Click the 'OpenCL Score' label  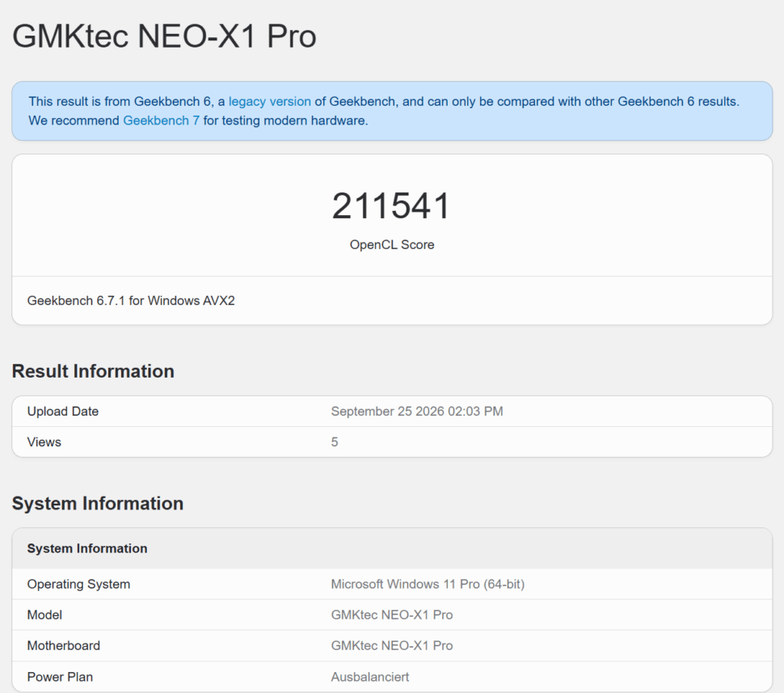tap(391, 245)
